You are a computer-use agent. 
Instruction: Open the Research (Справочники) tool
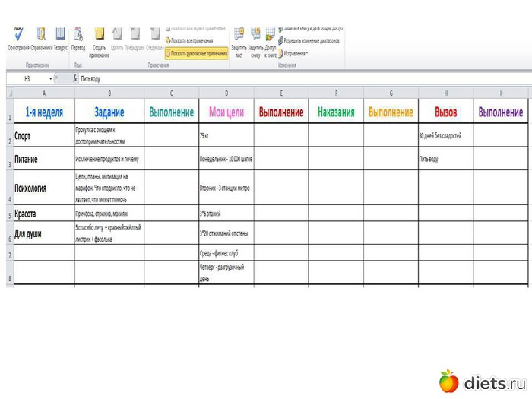click(42, 36)
